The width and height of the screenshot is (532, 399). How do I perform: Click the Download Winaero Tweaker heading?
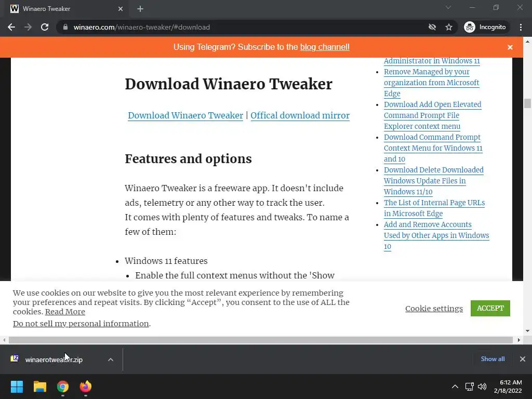click(x=229, y=84)
